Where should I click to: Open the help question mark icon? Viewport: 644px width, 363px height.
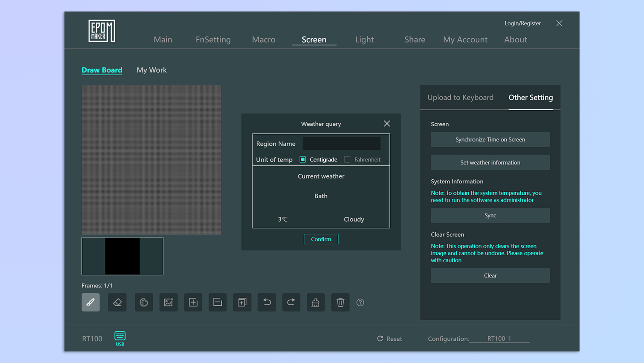[360, 302]
